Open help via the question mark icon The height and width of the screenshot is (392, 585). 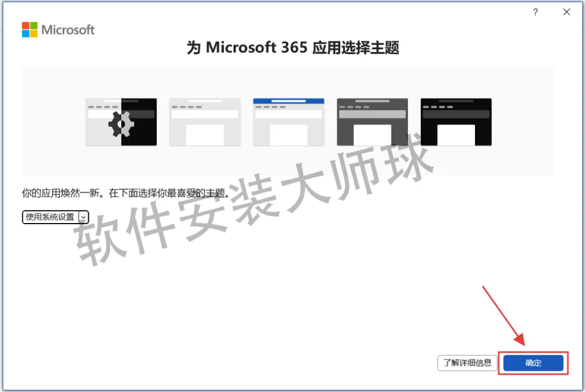535,12
